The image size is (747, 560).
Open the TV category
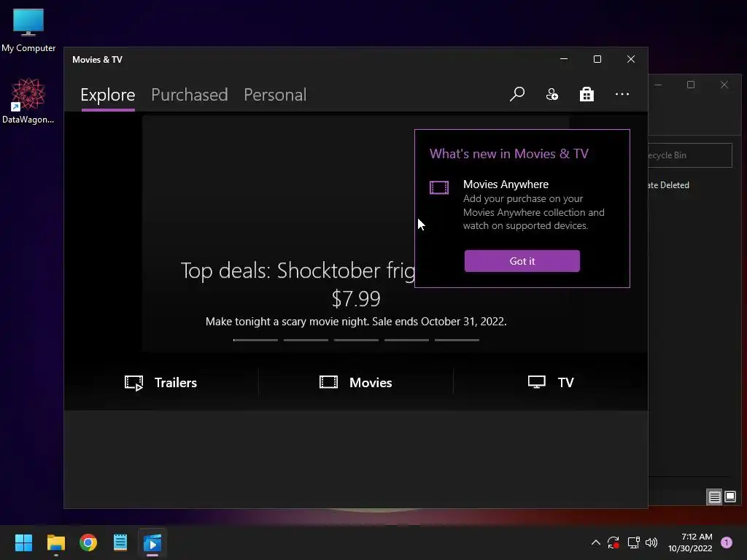(x=551, y=382)
